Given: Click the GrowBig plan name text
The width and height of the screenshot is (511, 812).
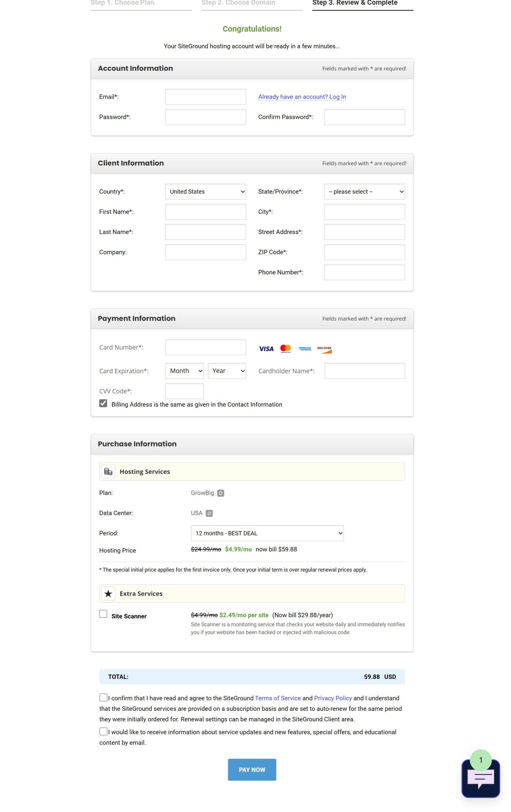Looking at the screenshot, I should (202, 493).
